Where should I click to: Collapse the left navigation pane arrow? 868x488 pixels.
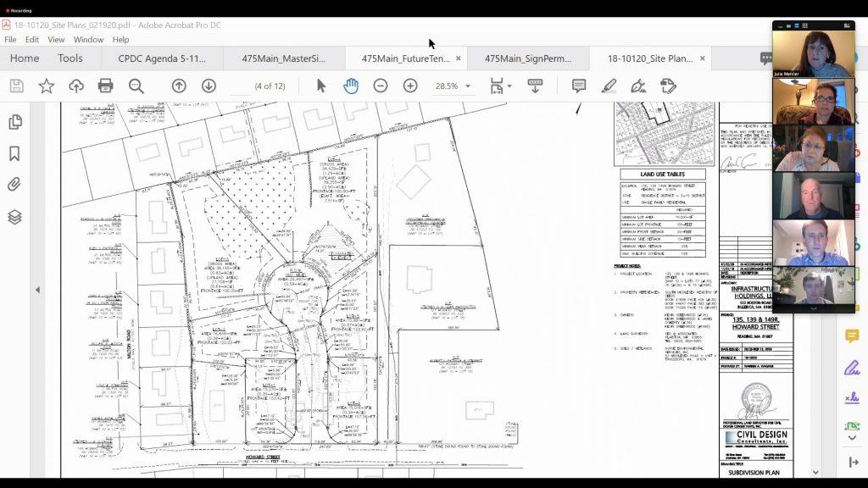37,290
